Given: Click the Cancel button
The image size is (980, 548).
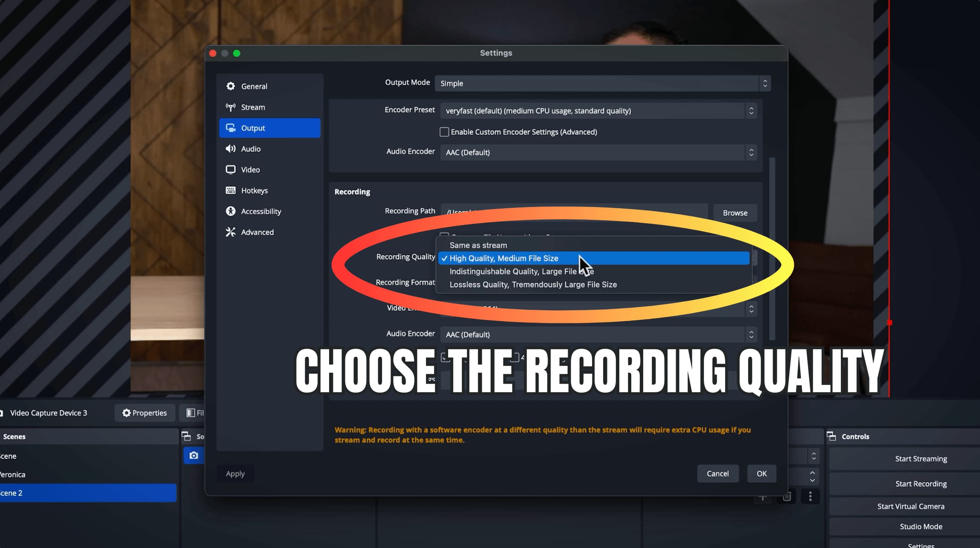Looking at the screenshot, I should 717,474.
